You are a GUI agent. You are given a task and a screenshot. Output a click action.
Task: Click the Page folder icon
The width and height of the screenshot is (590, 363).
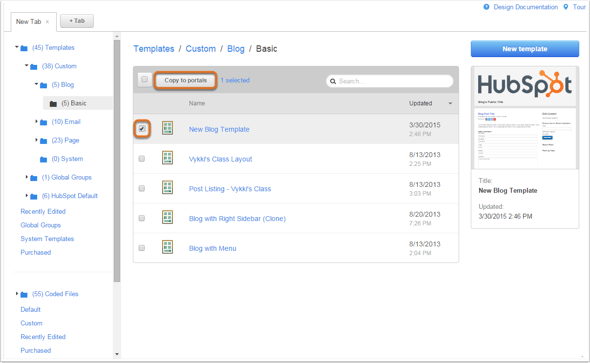pos(44,141)
